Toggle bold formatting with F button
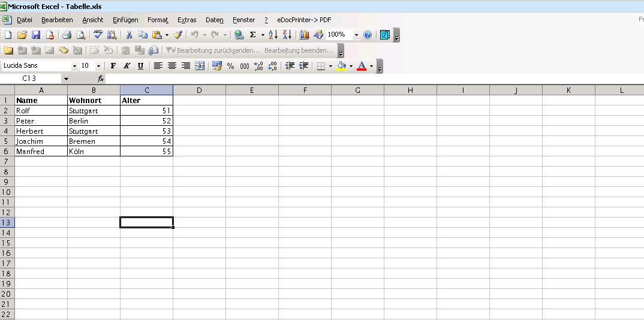The width and height of the screenshot is (644, 320). click(113, 66)
